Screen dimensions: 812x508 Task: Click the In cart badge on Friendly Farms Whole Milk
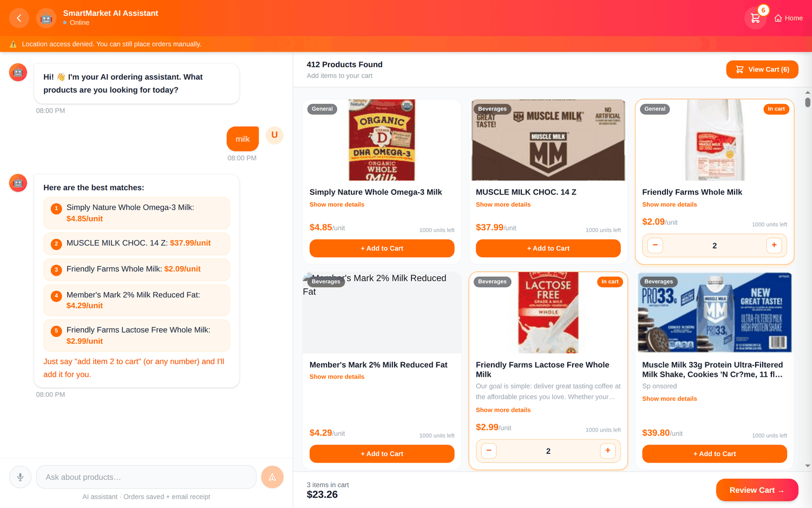click(776, 109)
